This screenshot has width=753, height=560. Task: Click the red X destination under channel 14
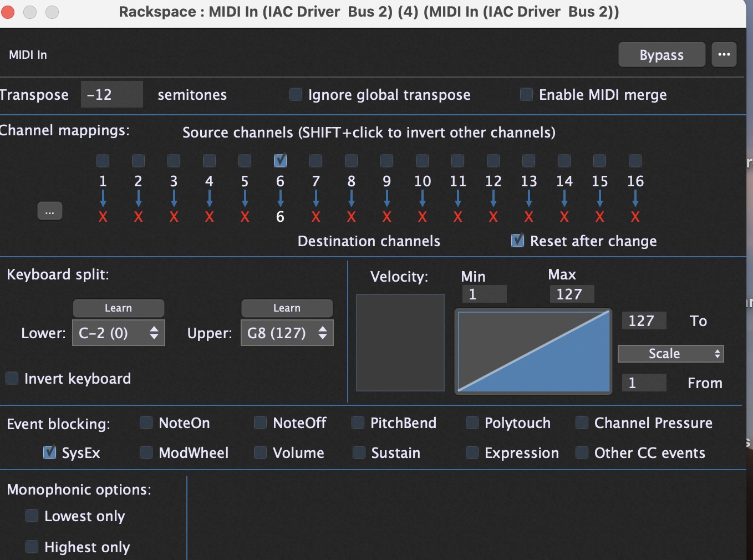click(x=564, y=217)
